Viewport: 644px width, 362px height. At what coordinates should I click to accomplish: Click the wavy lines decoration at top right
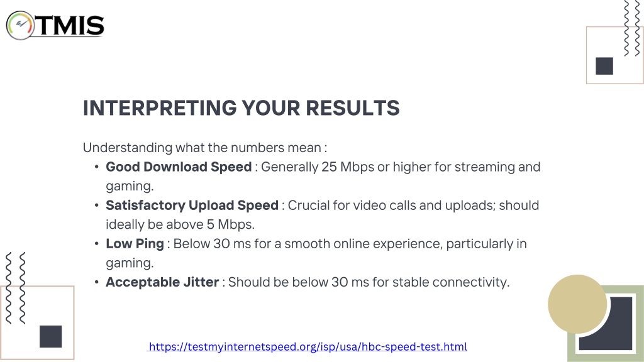pos(631,28)
